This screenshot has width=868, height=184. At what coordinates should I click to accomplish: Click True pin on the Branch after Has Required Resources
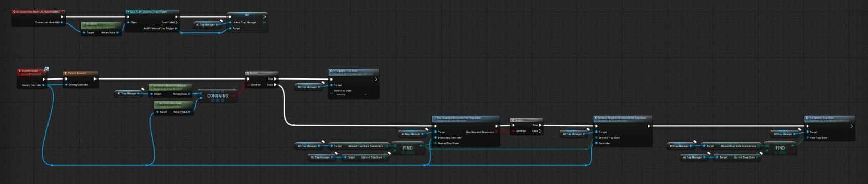point(540,125)
